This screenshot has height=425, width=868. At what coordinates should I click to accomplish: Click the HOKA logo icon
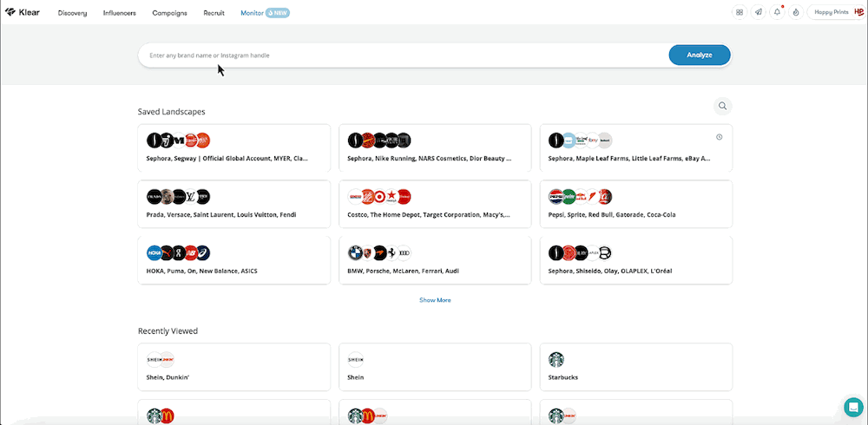click(x=154, y=253)
